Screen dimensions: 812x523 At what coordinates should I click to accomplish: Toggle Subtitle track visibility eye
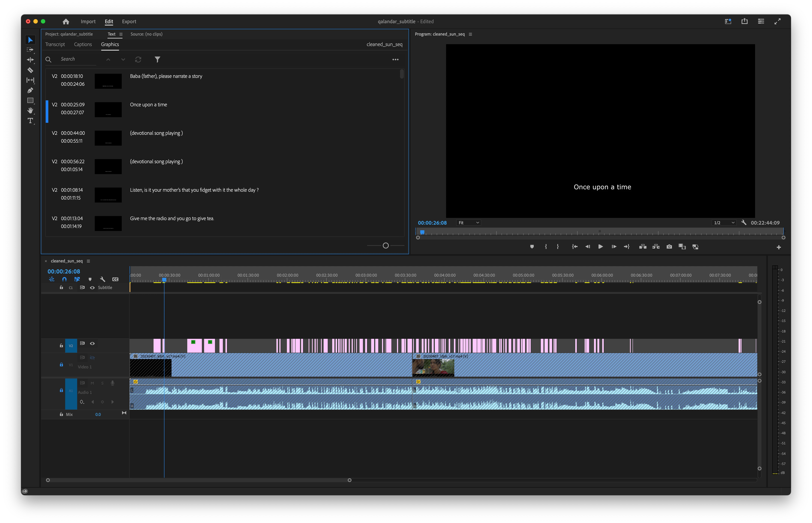[92, 288]
